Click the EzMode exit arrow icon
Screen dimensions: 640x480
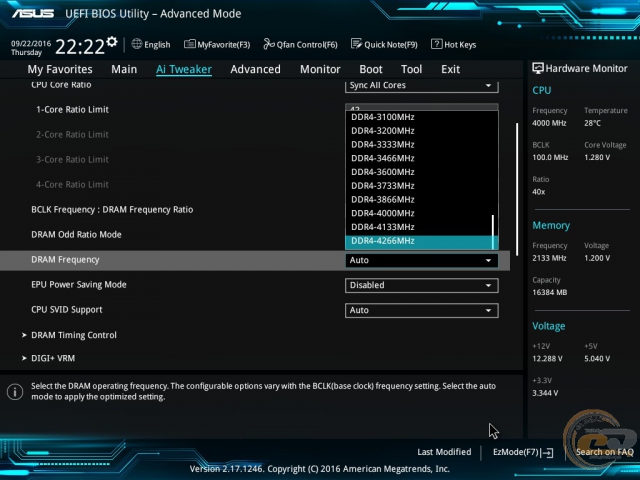(547, 452)
